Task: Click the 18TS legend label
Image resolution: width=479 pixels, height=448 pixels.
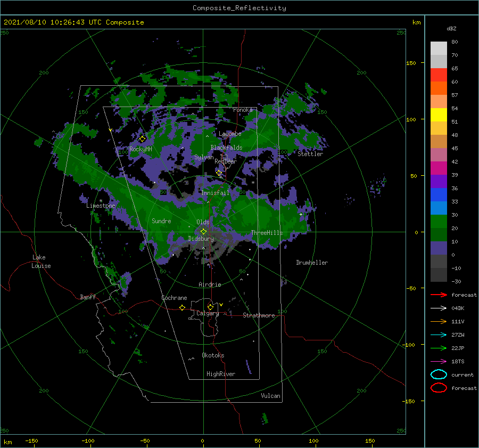Action: (458, 362)
